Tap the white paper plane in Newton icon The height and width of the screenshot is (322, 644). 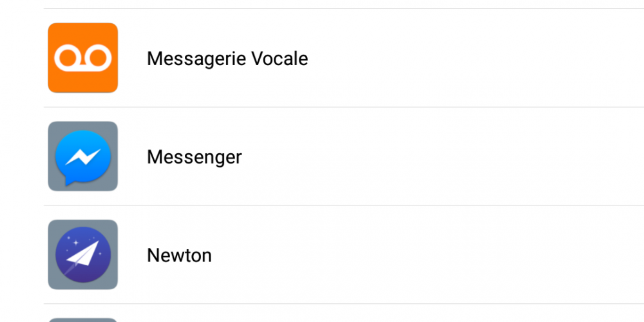[83, 254]
